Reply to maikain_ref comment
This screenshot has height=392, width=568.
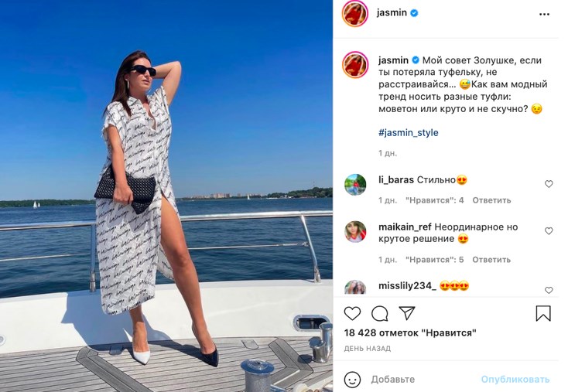[x=491, y=260]
